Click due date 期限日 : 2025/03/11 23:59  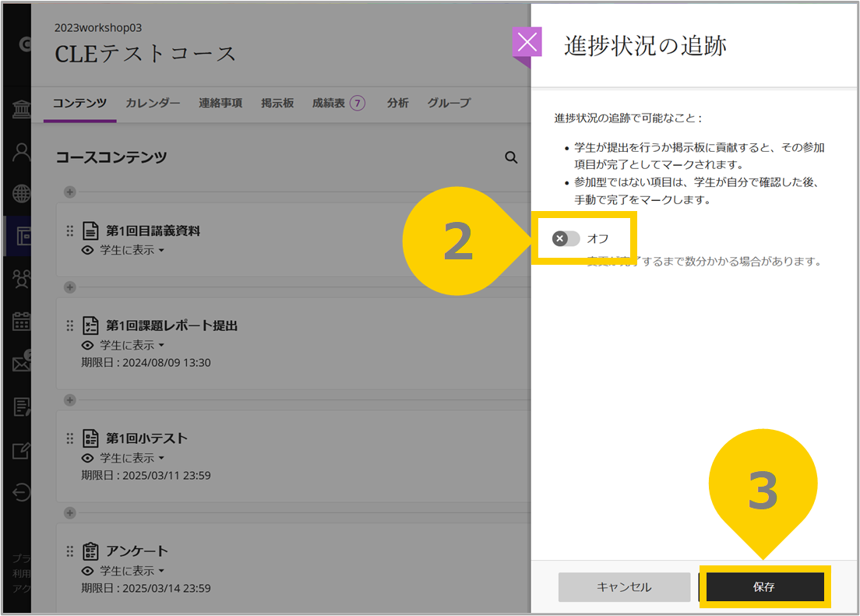[x=146, y=476]
